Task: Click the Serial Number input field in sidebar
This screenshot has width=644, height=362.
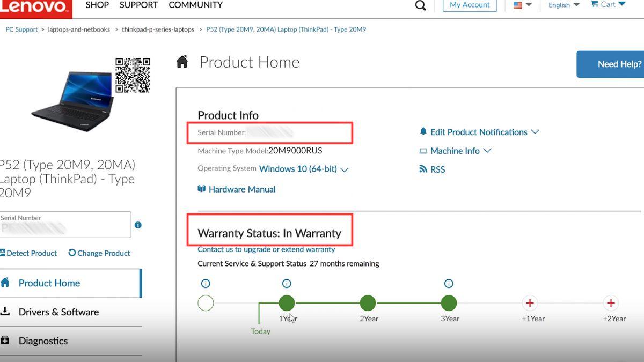Action: 65,225
